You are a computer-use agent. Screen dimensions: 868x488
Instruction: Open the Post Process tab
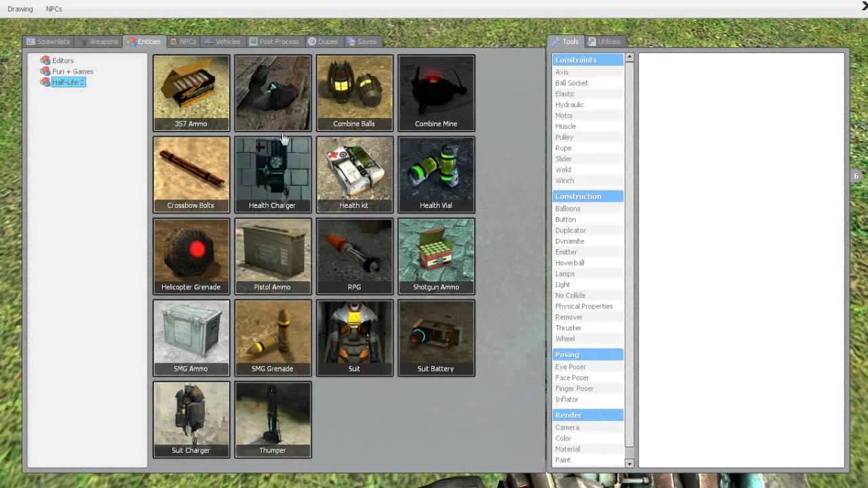click(274, 41)
